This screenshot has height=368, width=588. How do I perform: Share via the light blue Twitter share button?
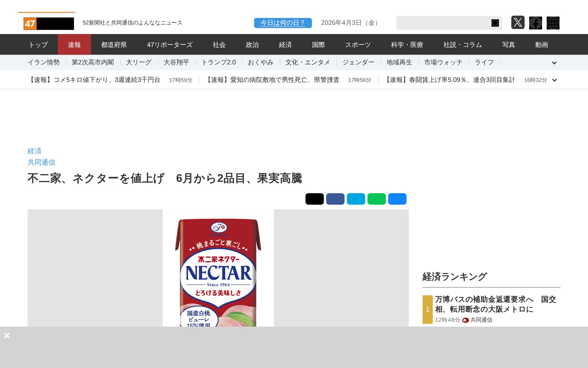pyautogui.click(x=356, y=199)
